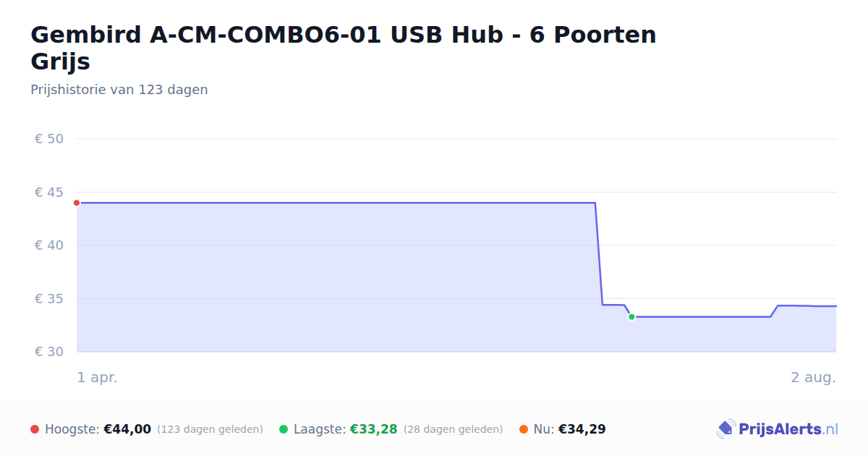Click the PrijsAlerts price tag logo icon
The image size is (868, 456).
(726, 429)
